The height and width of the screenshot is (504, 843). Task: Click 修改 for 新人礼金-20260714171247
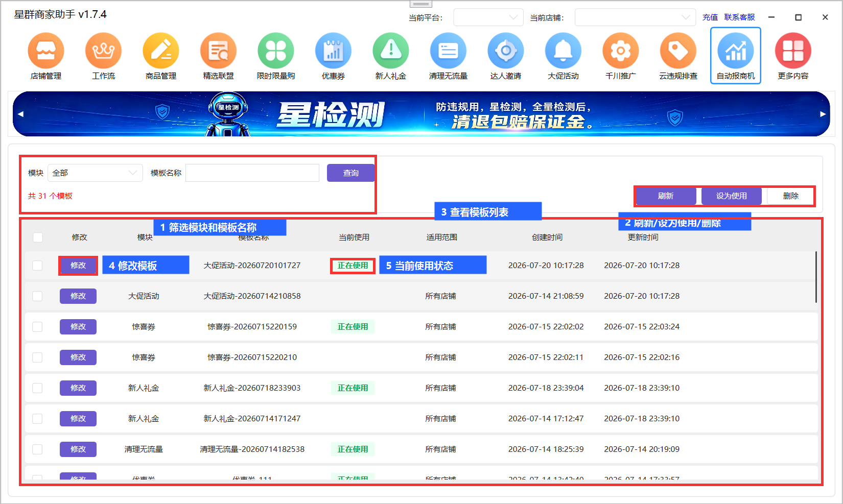coord(78,419)
